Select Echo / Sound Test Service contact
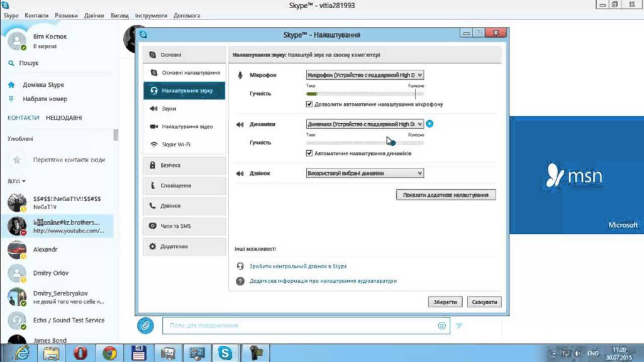 57,320
